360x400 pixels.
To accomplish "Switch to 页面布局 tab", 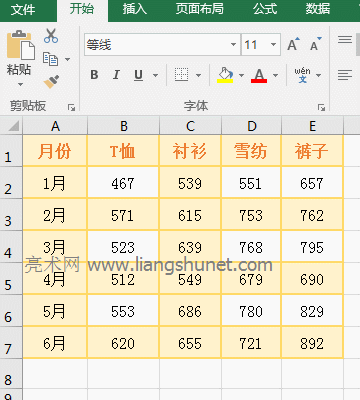I will (200, 9).
